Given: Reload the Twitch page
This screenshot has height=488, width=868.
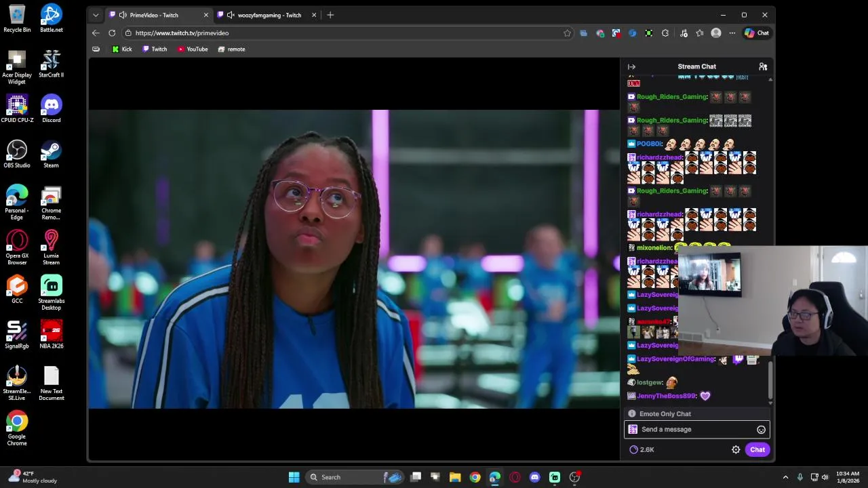Looking at the screenshot, I should click(112, 33).
